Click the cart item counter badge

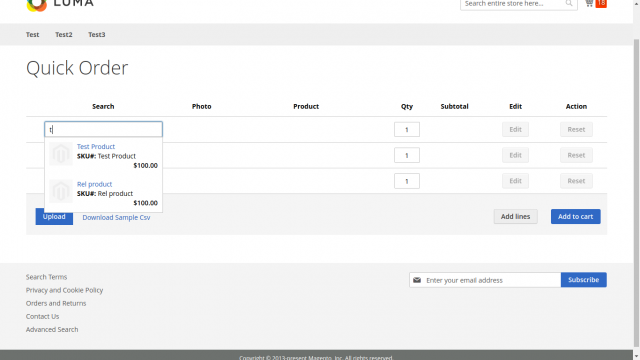pyautogui.click(x=601, y=3)
